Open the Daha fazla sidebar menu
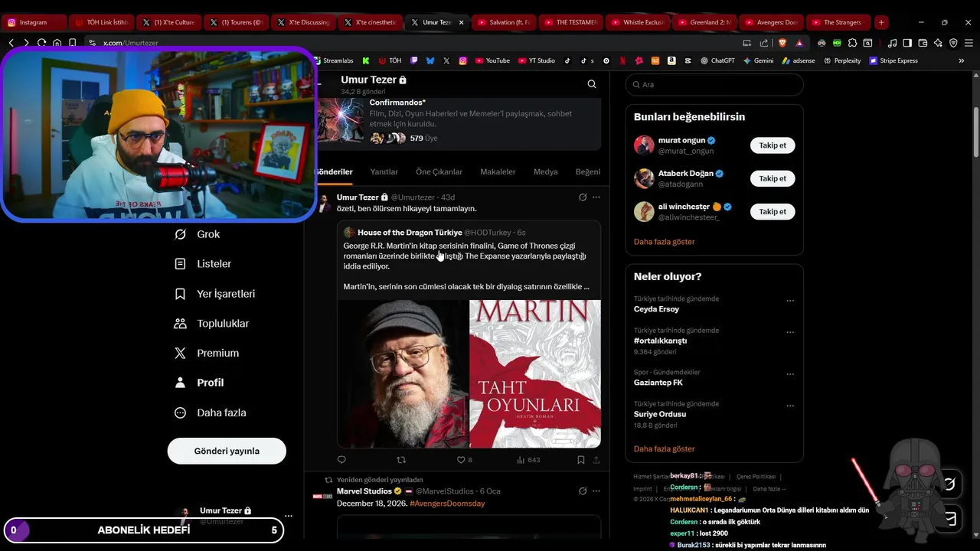The width and height of the screenshot is (980, 551). click(x=210, y=412)
